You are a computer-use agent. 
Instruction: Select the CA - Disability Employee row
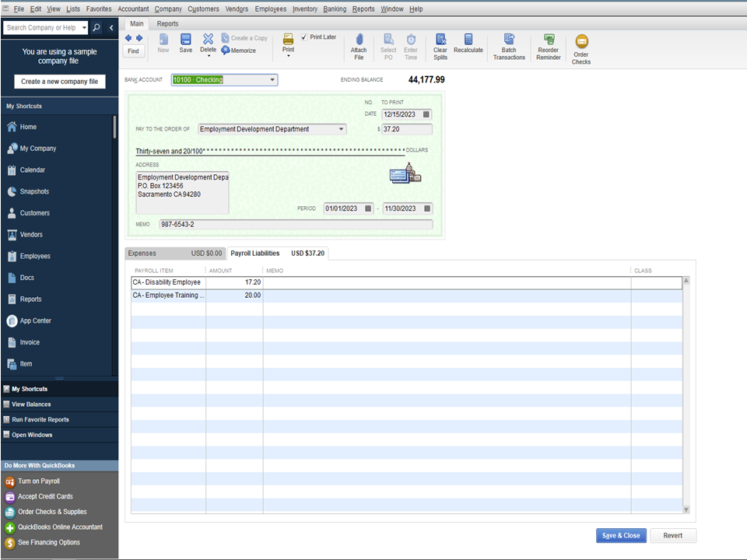click(406, 282)
